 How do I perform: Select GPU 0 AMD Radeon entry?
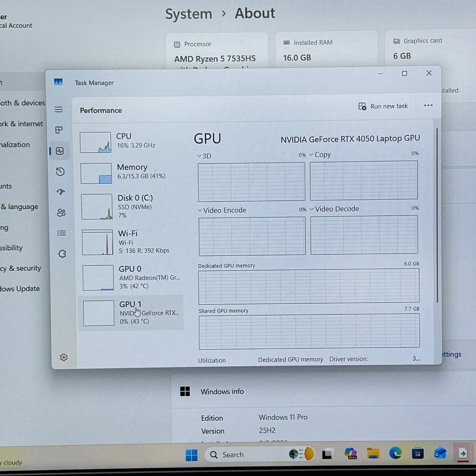point(132,277)
